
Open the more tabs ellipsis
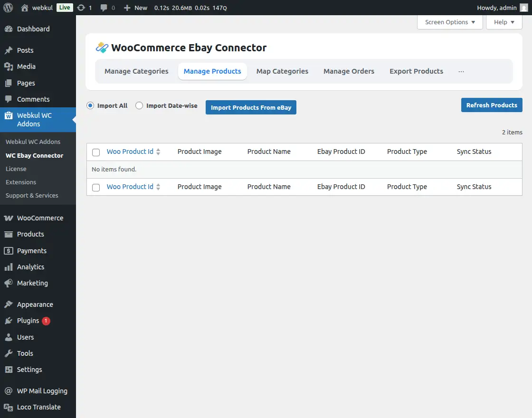461,71
